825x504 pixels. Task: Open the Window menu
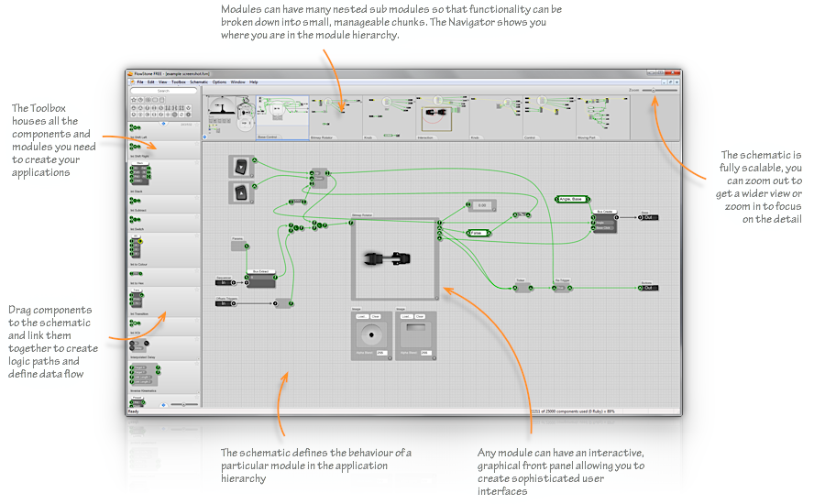coord(237,82)
